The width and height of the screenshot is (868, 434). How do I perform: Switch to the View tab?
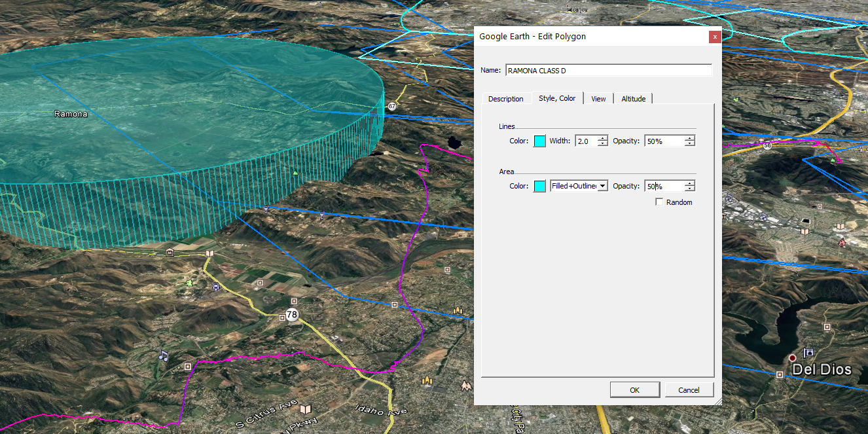[598, 98]
